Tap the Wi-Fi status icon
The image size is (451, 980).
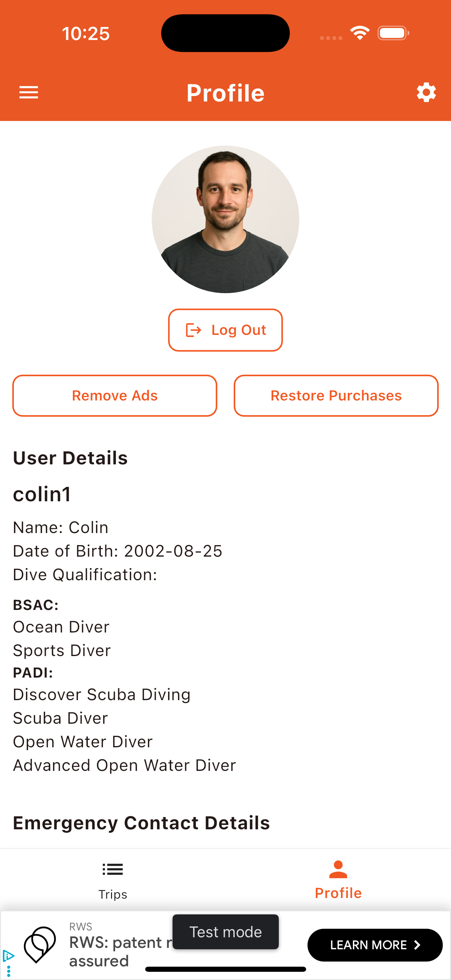click(x=360, y=33)
